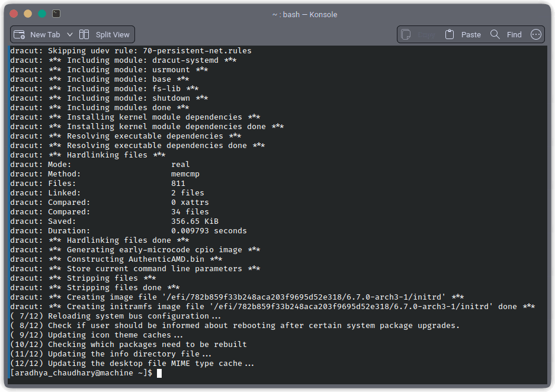The image size is (555, 392).
Task: Click the window title '~ : bash — Konsole'
Action: click(305, 14)
